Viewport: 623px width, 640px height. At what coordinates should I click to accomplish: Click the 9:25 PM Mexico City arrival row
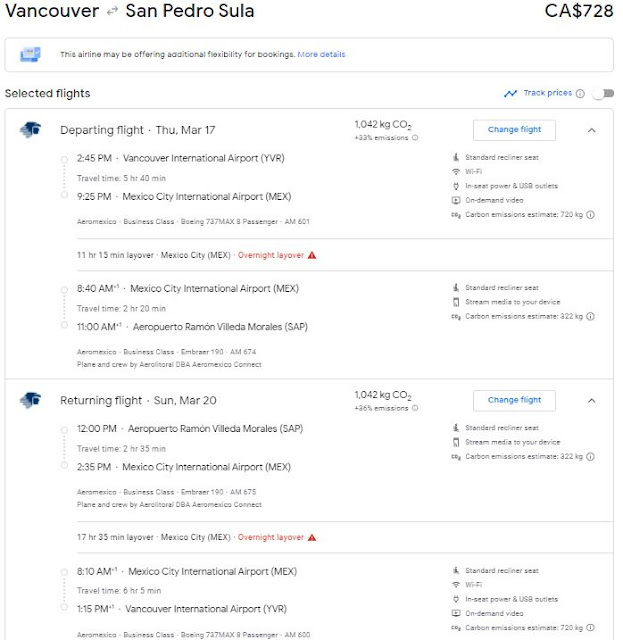click(184, 197)
